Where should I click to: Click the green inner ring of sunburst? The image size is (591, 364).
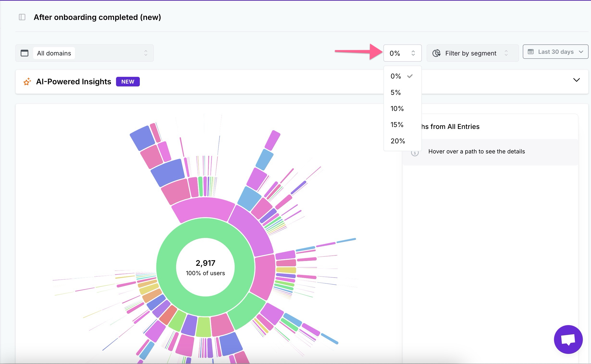pos(166,267)
